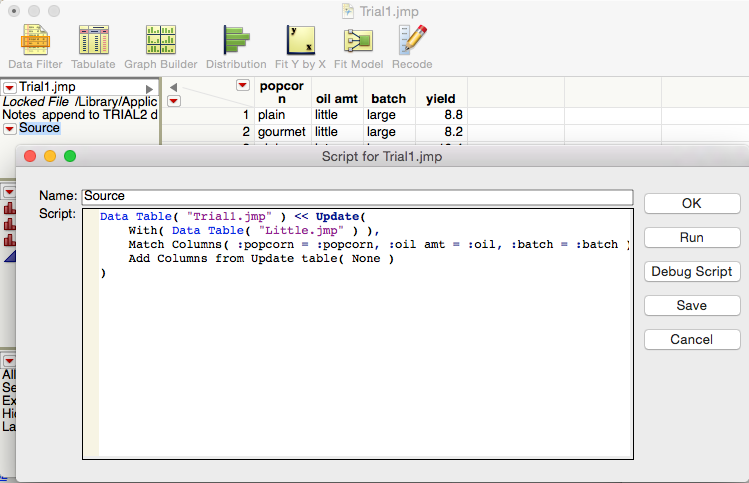Click the Debug Script button
The width and height of the screenshot is (749, 483).
click(692, 271)
